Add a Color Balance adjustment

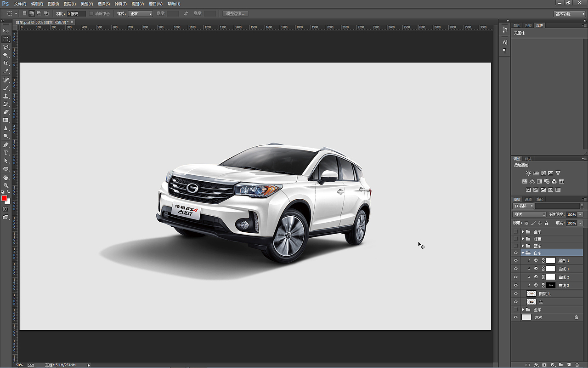click(x=532, y=182)
